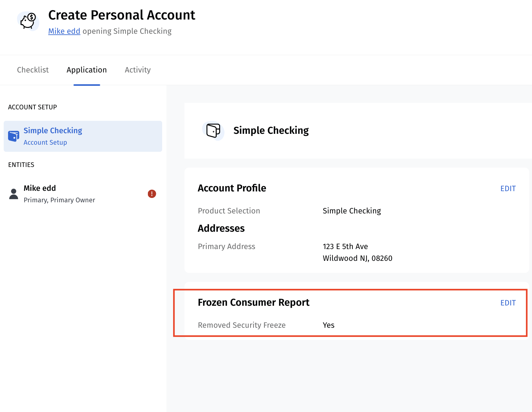Click the piggy bank icon in header
The width and height of the screenshot is (532, 412).
28,21
